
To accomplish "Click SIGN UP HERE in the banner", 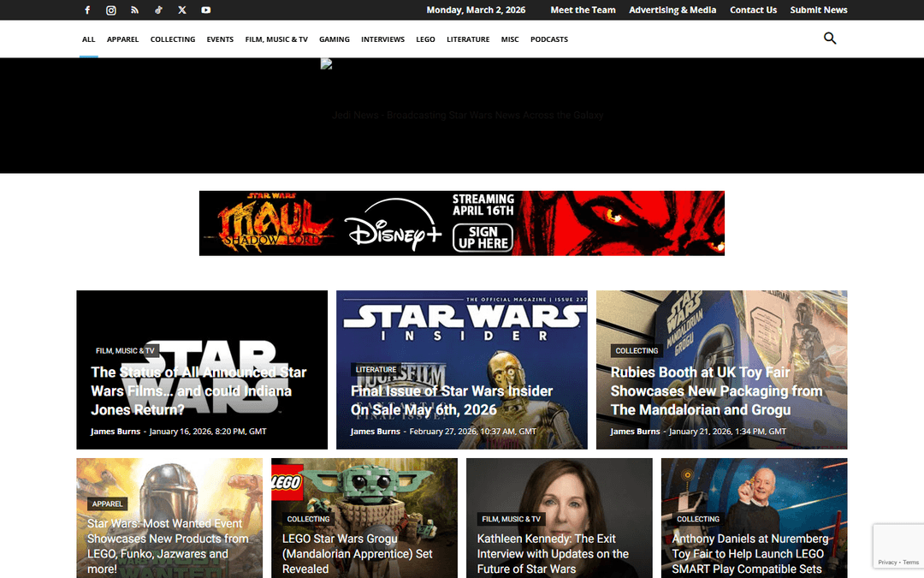I will 483,238.
